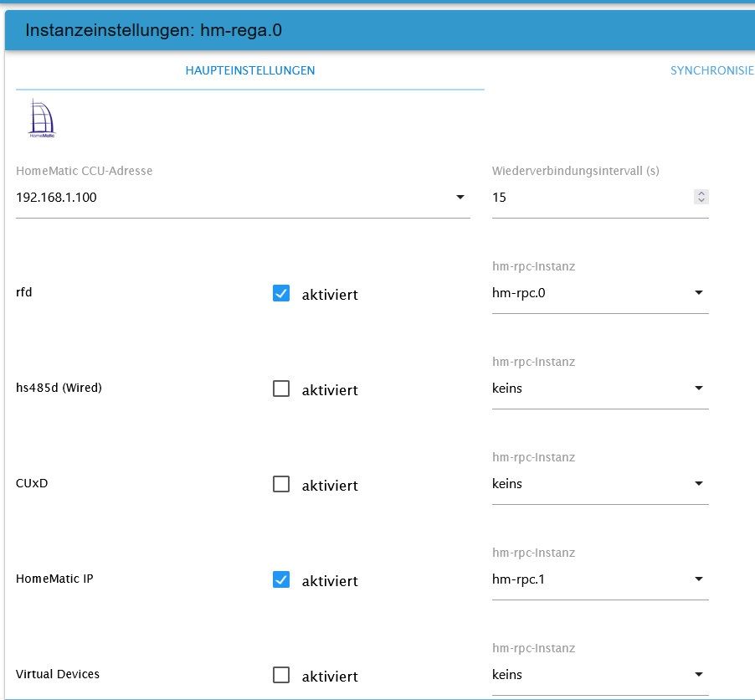The width and height of the screenshot is (755, 700).
Task: Enable the Virtual Devices aktiviert checkbox
Action: [281, 675]
